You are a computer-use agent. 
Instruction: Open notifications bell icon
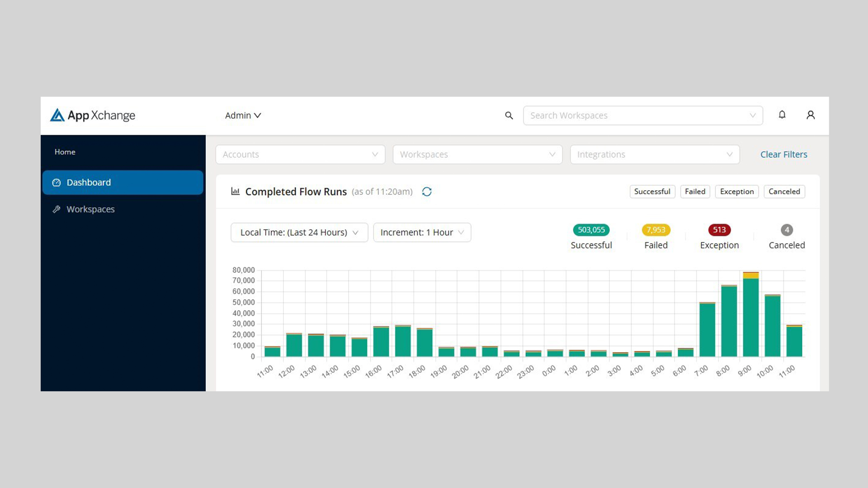point(782,115)
